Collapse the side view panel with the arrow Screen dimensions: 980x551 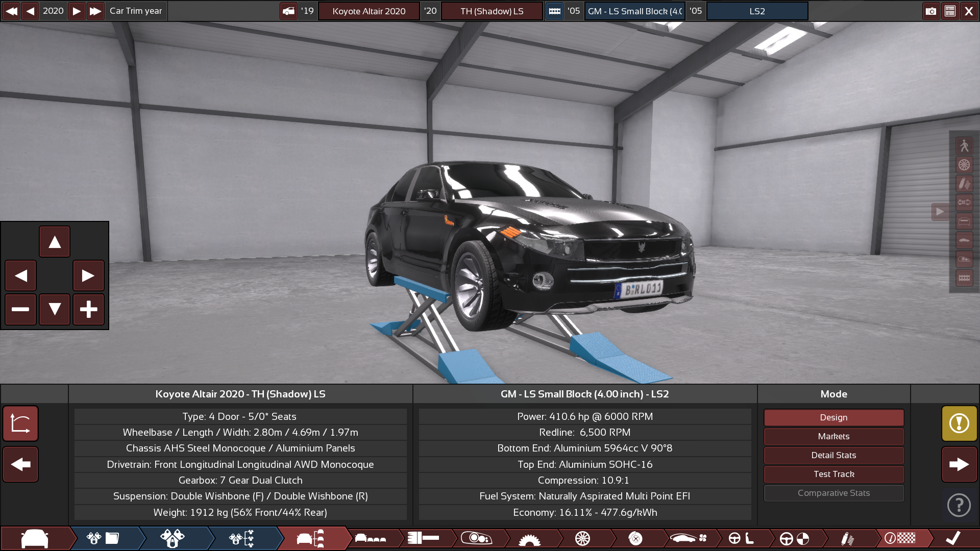[x=940, y=212]
